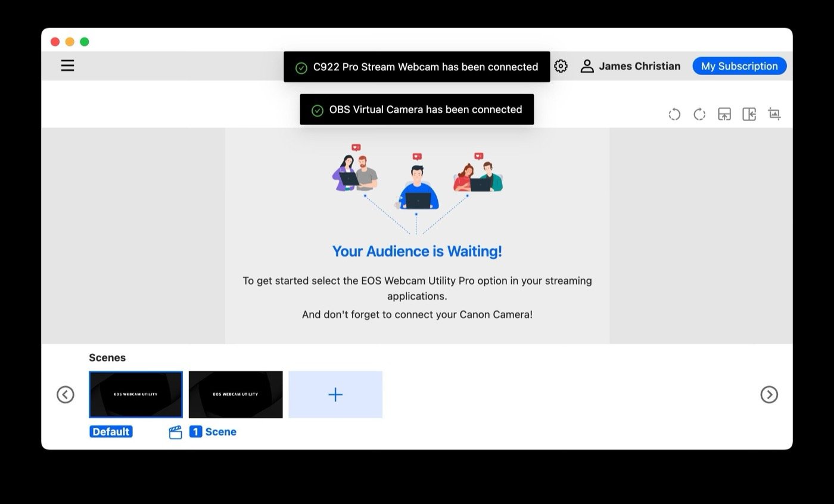Click the side-panel left-arrow layout icon
This screenshot has height=504, width=834.
point(749,114)
